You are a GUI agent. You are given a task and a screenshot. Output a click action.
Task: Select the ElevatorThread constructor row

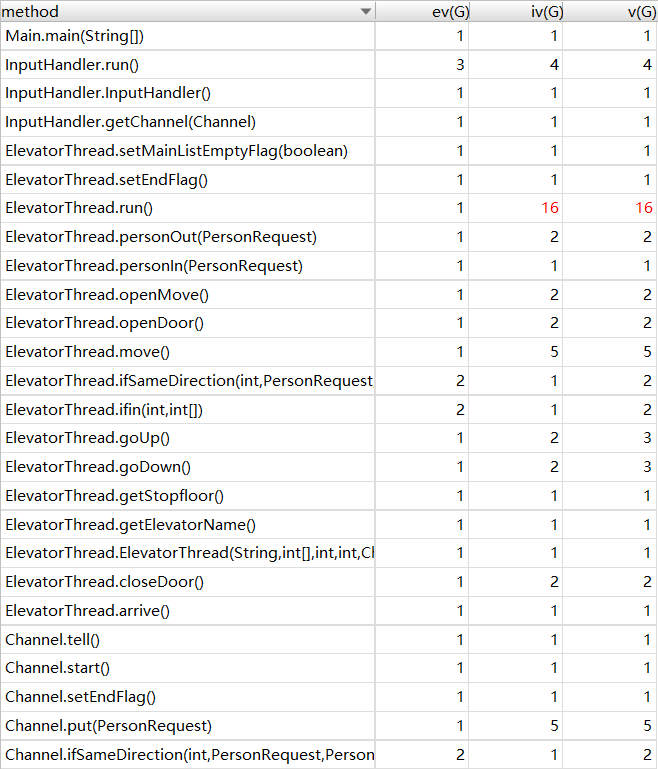pyautogui.click(x=329, y=553)
